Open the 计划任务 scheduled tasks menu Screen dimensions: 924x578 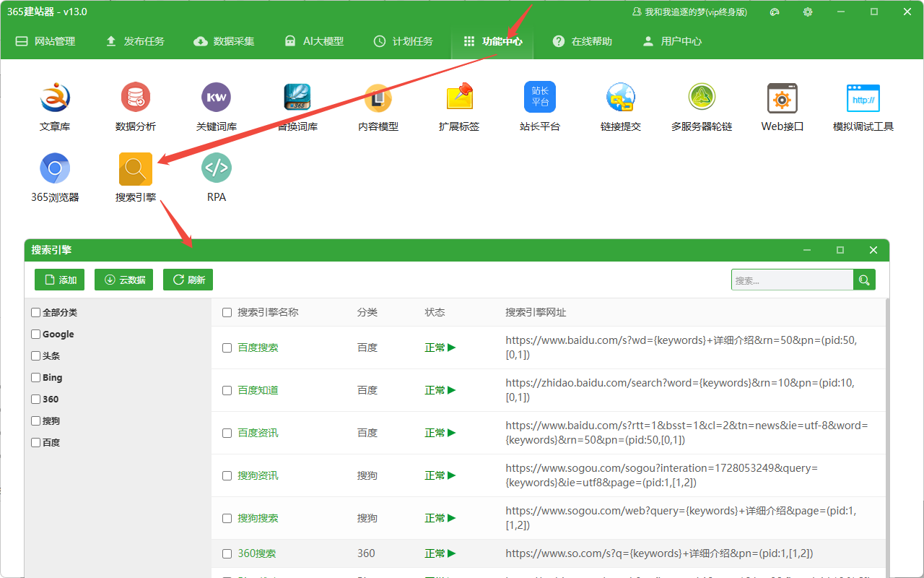click(404, 41)
